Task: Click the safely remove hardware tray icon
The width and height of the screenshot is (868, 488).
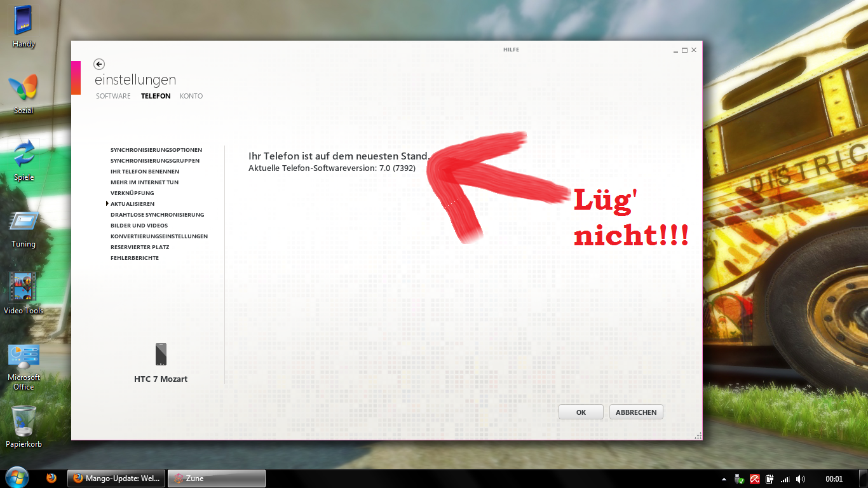Action: (x=738, y=479)
